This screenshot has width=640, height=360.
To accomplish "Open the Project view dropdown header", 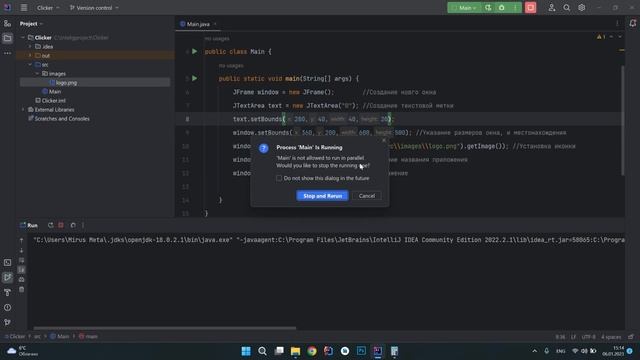I will pos(31,24).
